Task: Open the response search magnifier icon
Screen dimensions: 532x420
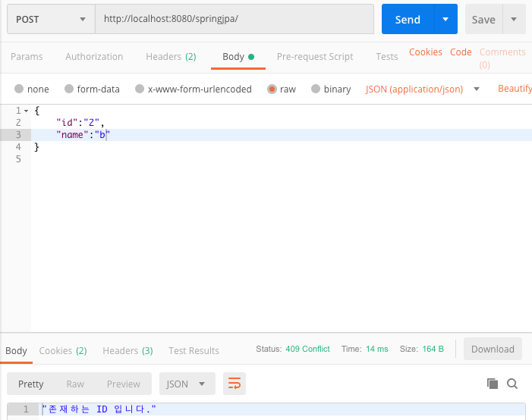Action: (x=512, y=384)
